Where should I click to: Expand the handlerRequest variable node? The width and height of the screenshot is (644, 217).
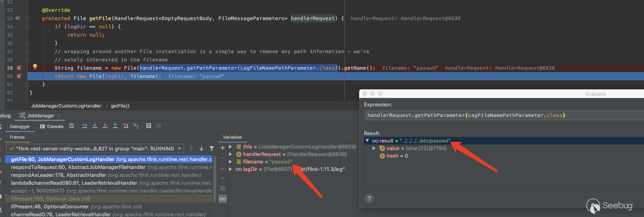point(231,154)
